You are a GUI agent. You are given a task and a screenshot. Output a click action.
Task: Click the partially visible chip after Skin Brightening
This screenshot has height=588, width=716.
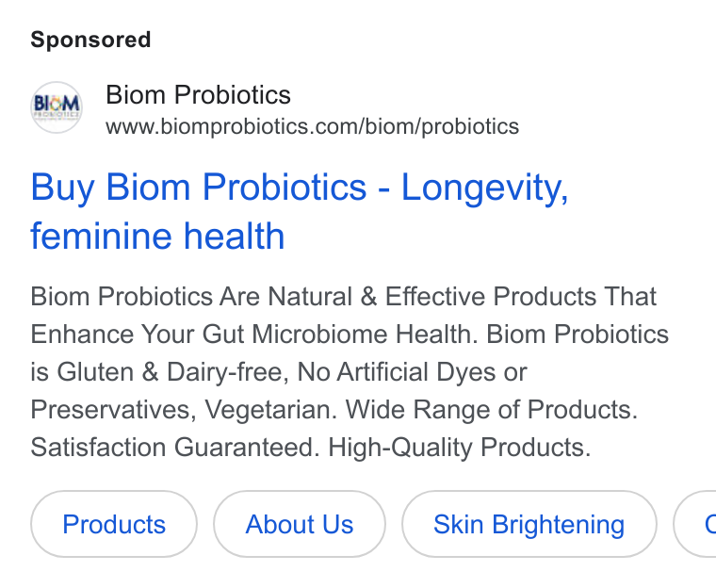point(695,524)
